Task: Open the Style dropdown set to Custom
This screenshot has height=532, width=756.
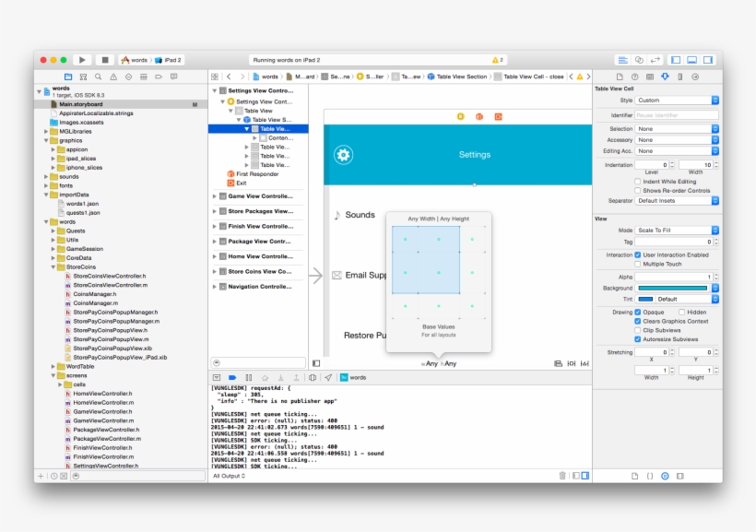Action: coord(677,100)
